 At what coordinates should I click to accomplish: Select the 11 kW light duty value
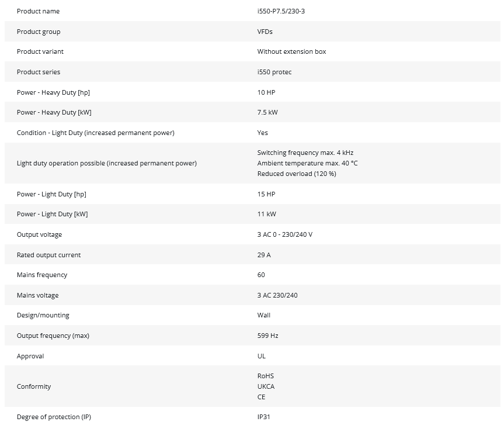[x=266, y=214]
